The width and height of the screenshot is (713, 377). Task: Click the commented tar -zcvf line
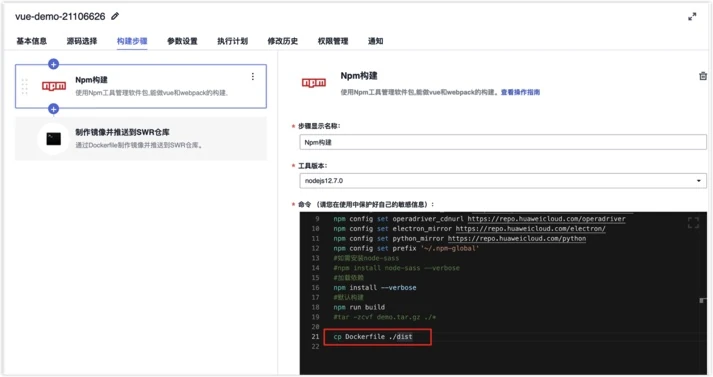[x=385, y=317]
